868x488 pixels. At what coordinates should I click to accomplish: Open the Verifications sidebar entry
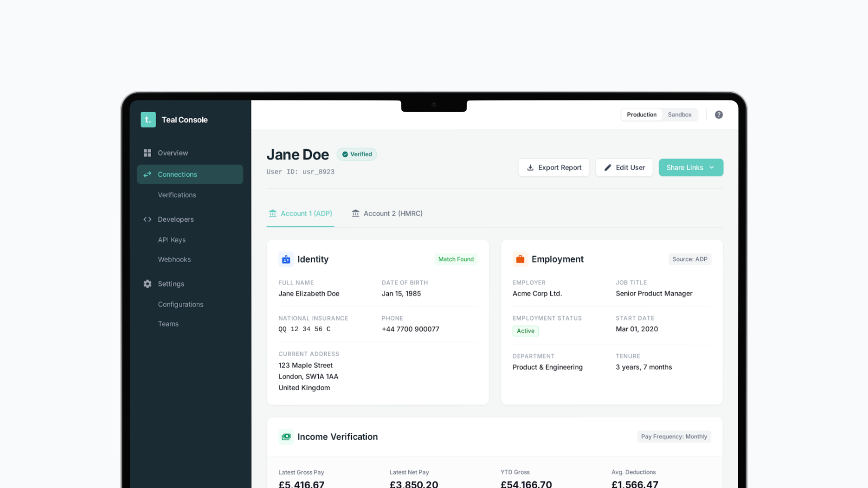[177, 195]
